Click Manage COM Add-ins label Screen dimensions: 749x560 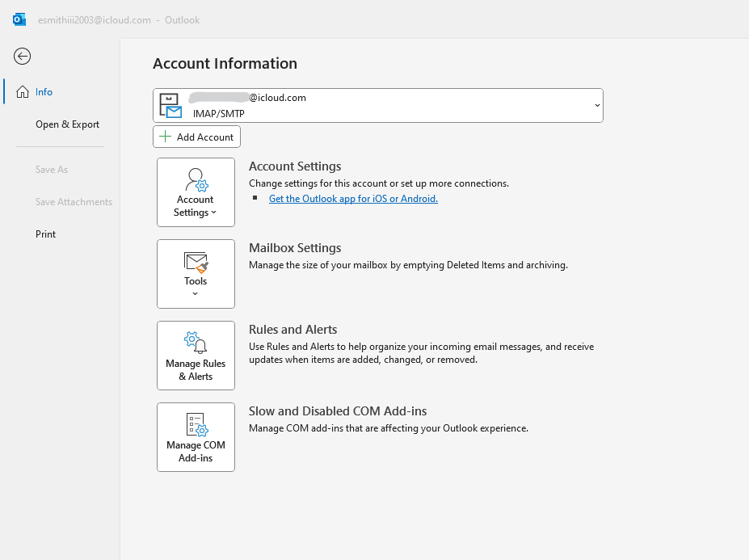[196, 452]
